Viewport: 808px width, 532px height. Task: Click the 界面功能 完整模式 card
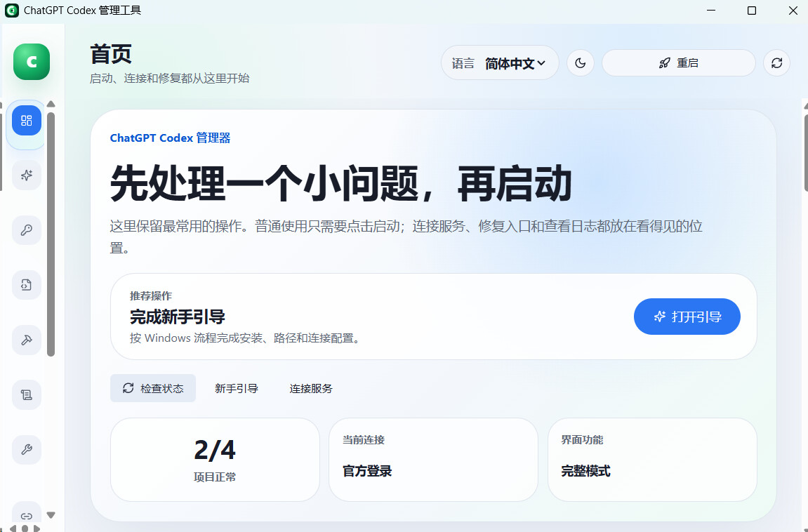pos(652,460)
